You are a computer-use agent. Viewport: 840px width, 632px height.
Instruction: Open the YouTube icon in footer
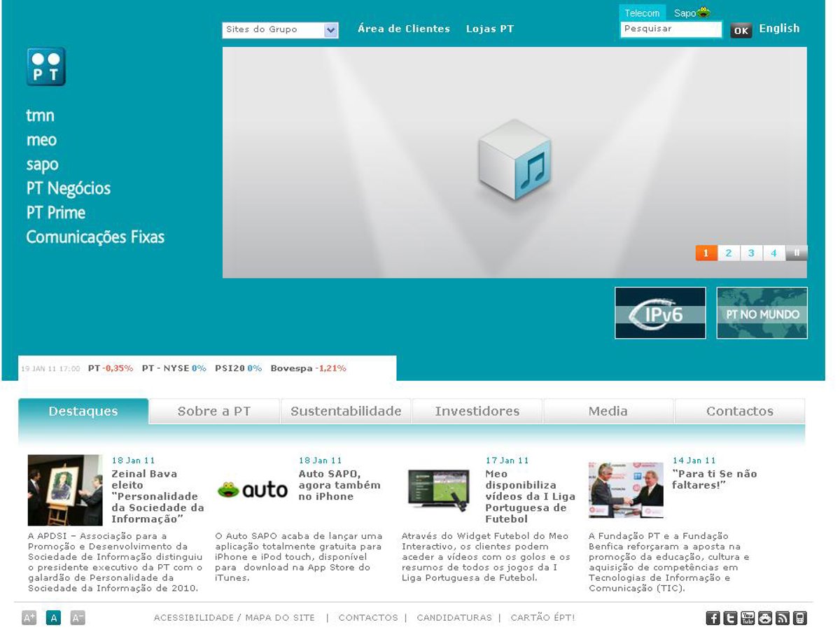pyautogui.click(x=748, y=618)
